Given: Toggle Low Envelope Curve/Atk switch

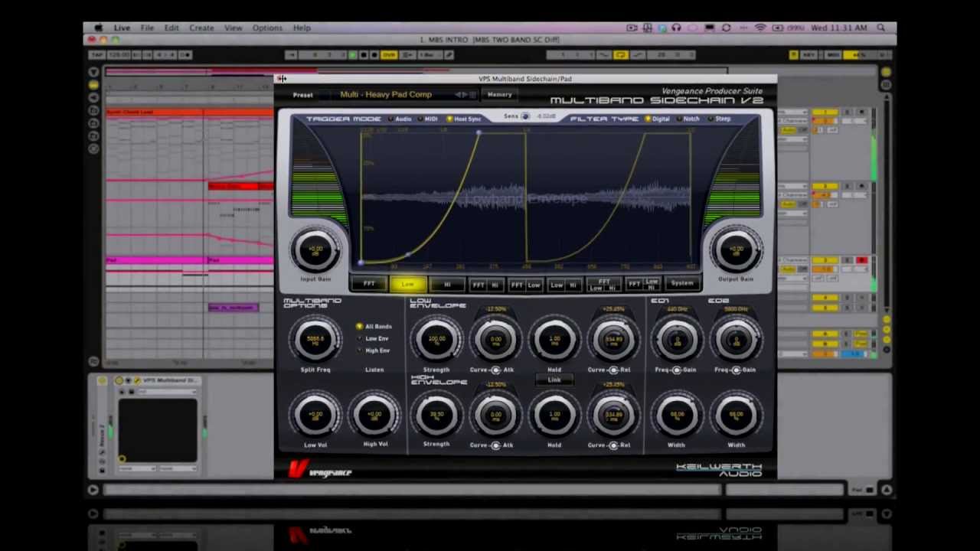Looking at the screenshot, I should tap(496, 370).
